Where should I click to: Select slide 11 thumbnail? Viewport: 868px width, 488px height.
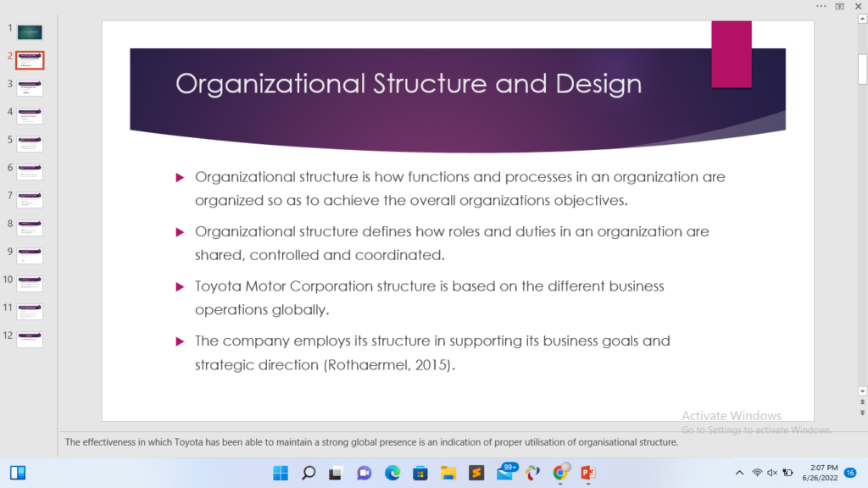30,312
